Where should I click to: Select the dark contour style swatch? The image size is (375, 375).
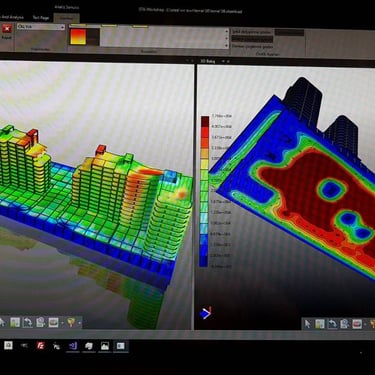tap(93, 36)
